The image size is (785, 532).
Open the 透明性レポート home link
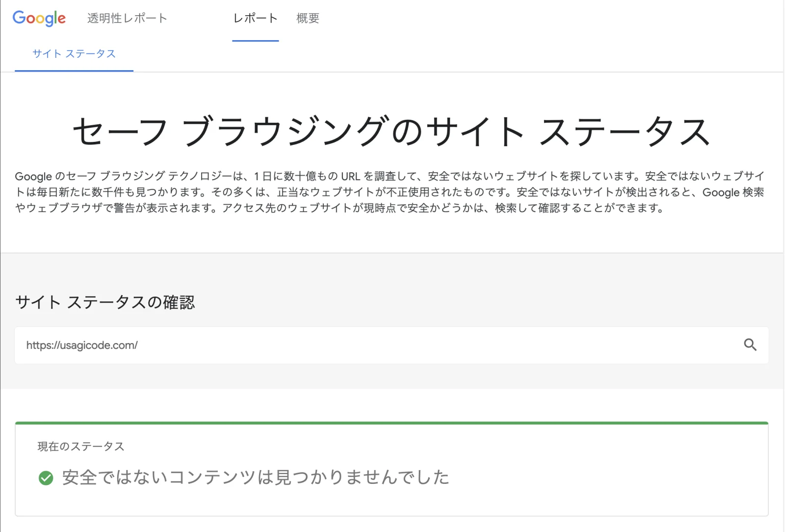pyautogui.click(x=127, y=18)
